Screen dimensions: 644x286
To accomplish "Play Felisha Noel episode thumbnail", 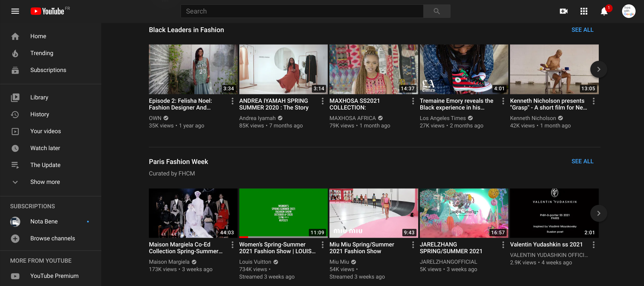I will click(x=193, y=69).
